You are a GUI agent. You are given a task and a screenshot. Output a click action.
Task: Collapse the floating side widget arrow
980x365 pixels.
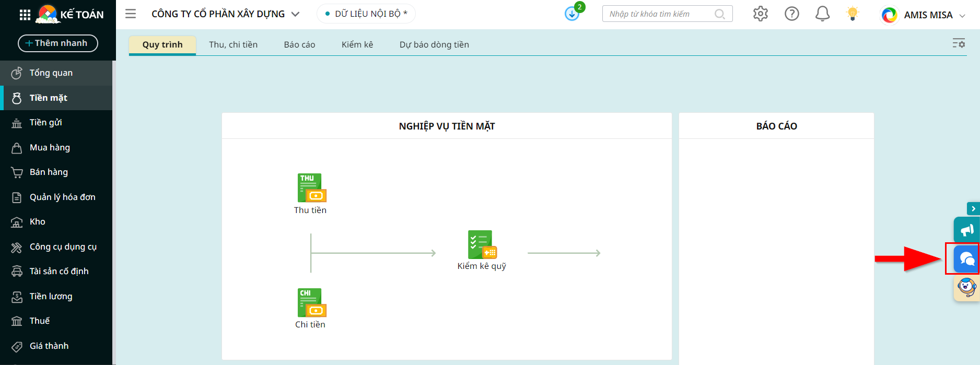tap(973, 209)
